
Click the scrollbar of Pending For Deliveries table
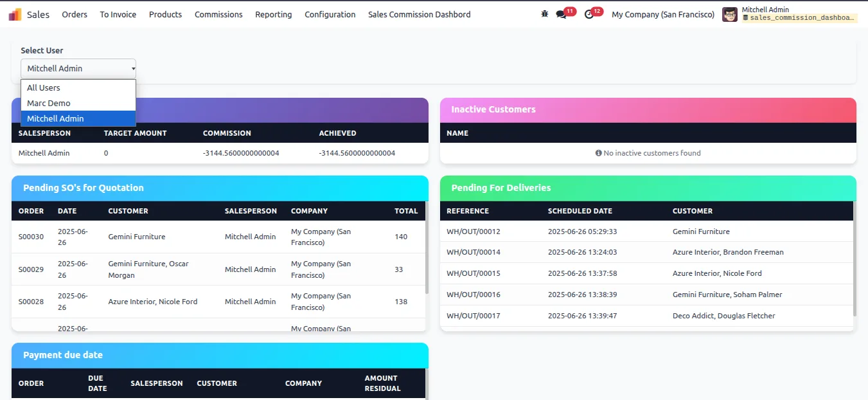click(855, 259)
